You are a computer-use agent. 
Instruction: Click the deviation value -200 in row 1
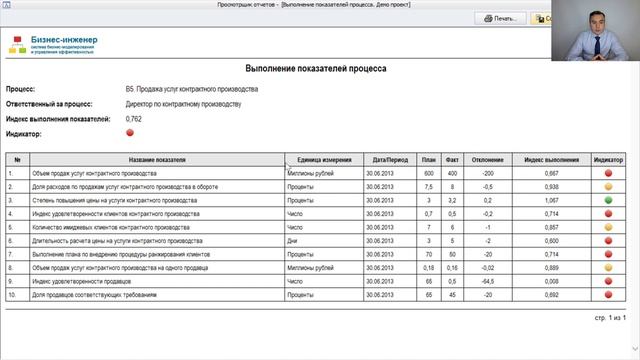pyautogui.click(x=488, y=173)
